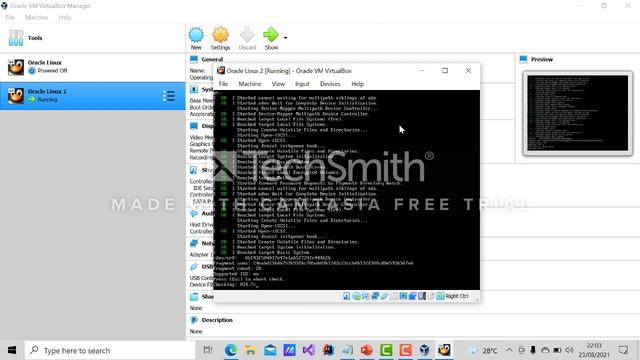
Task: Open Visual Studio from the taskbar
Action: (x=309, y=350)
